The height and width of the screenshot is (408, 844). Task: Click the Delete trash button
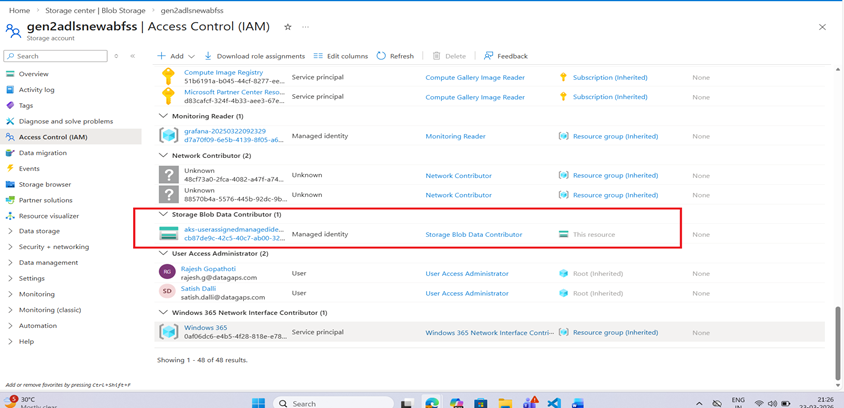click(449, 56)
